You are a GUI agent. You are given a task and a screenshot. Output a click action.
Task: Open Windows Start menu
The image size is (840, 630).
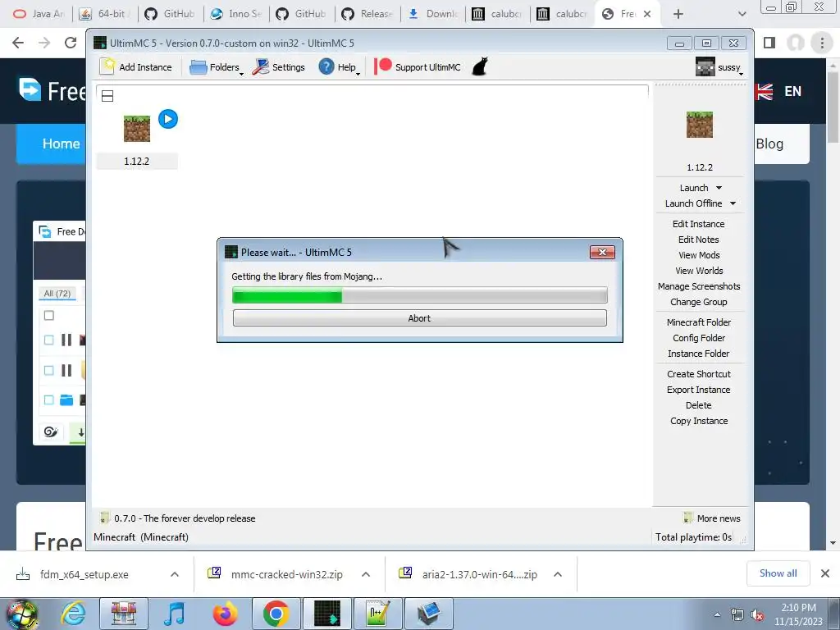tap(22, 614)
